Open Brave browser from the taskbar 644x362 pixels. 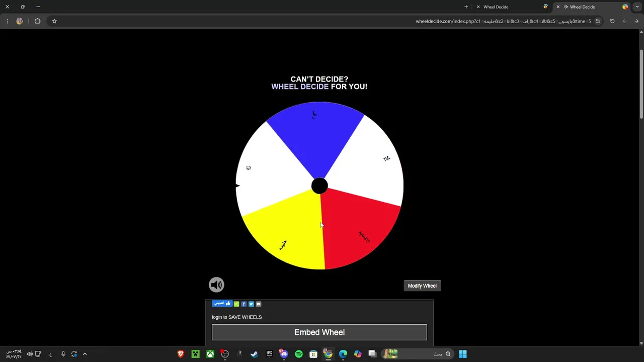181,354
